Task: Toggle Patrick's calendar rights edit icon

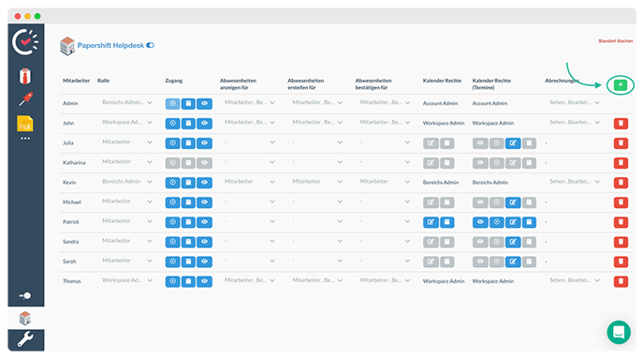Action: click(431, 222)
